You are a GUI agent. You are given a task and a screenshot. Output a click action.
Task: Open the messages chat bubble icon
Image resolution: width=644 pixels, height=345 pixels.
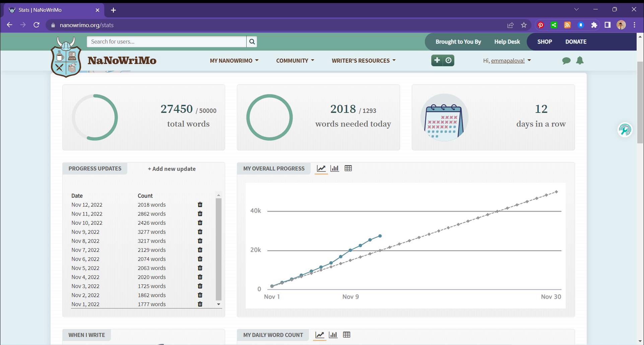(566, 61)
